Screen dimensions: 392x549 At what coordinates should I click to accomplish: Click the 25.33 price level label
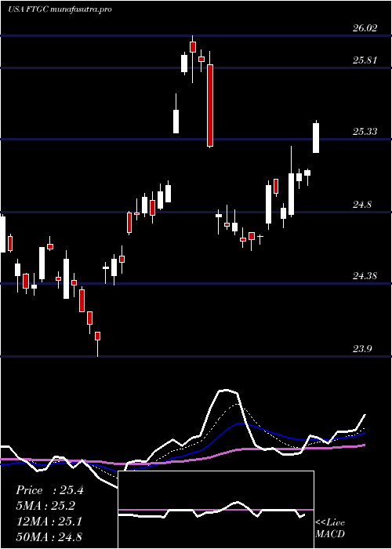pyautogui.click(x=365, y=132)
